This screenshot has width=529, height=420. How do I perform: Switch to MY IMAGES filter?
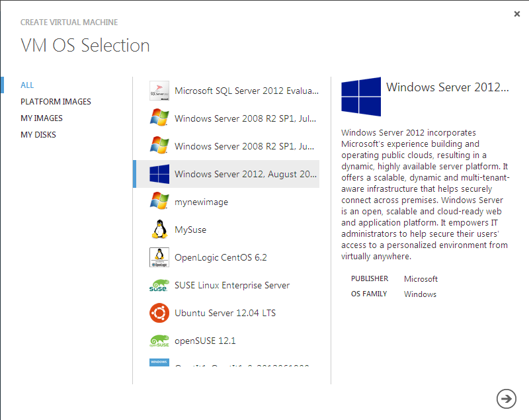[x=42, y=118]
